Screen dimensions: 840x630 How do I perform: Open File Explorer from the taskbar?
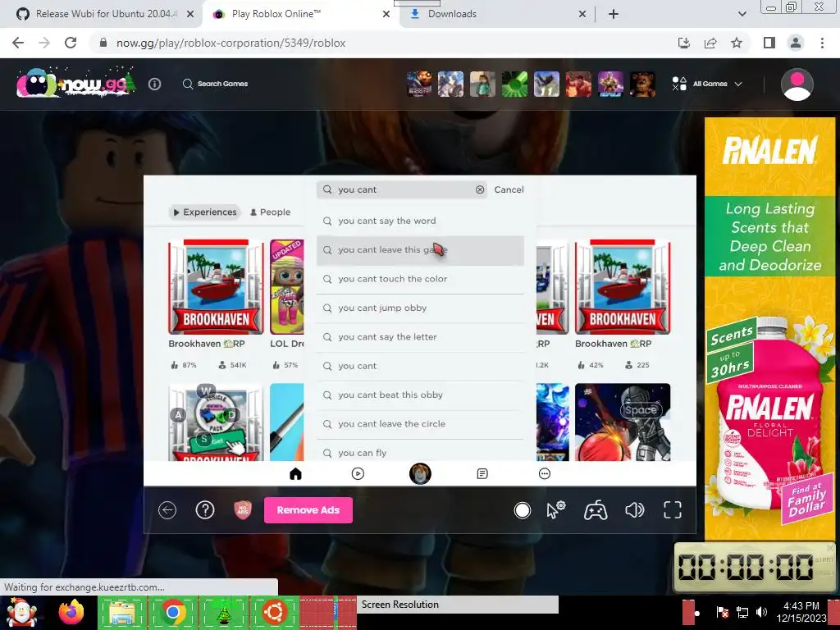pyautogui.click(x=122, y=612)
